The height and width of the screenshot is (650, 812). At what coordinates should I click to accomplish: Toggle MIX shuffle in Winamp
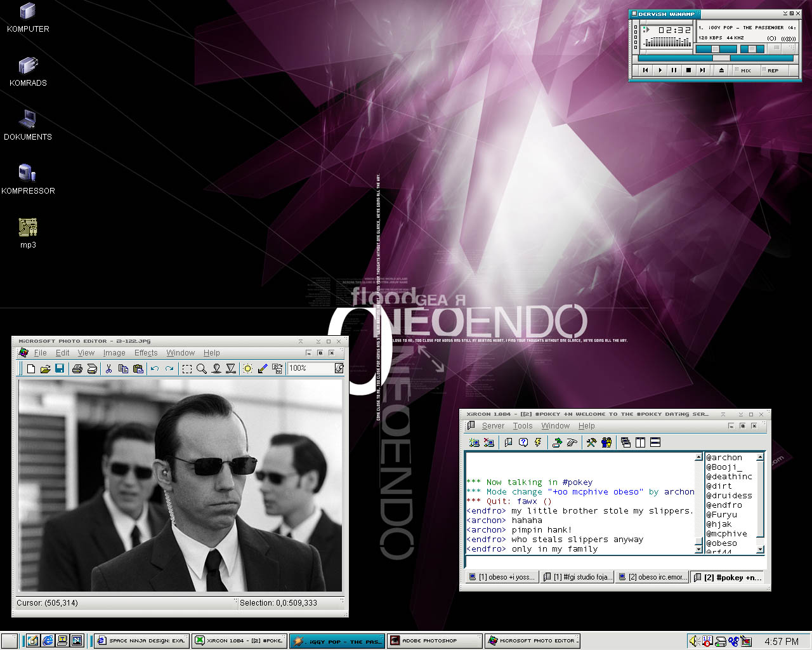[x=742, y=70]
